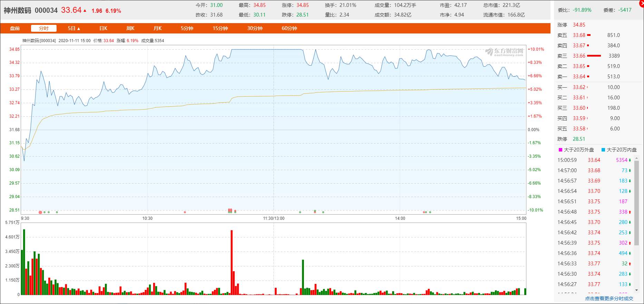Click the 14:56:27 trade row timestamp
This screenshot has width=644, height=304.
point(567,284)
